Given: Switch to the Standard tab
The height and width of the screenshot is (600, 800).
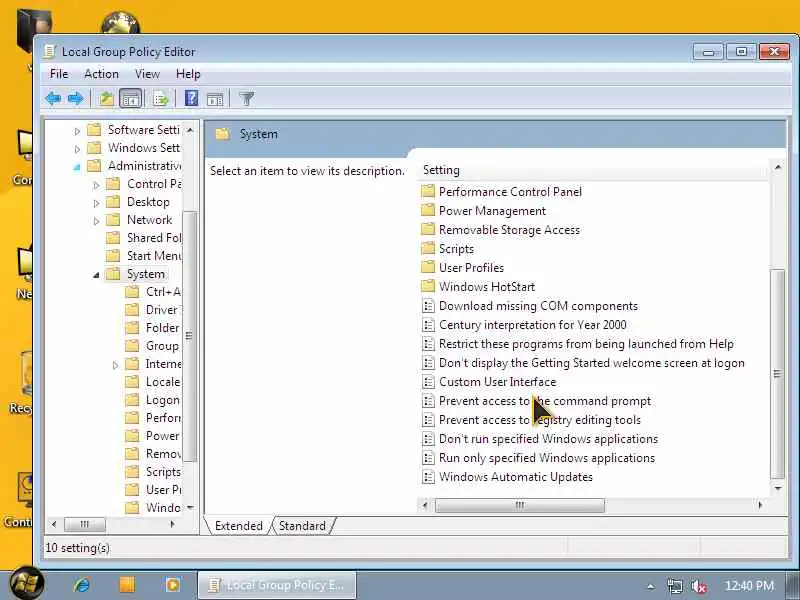Looking at the screenshot, I should (x=303, y=526).
